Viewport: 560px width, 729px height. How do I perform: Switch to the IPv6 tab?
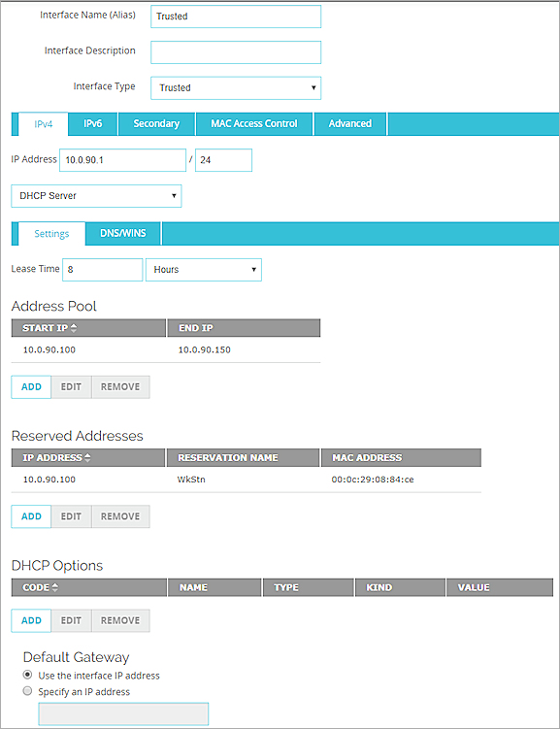pos(92,123)
